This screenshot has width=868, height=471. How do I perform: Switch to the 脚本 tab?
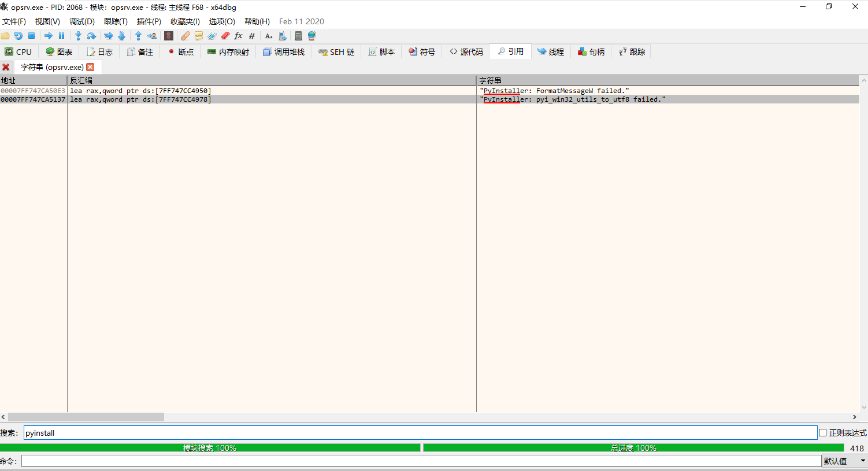pos(382,52)
